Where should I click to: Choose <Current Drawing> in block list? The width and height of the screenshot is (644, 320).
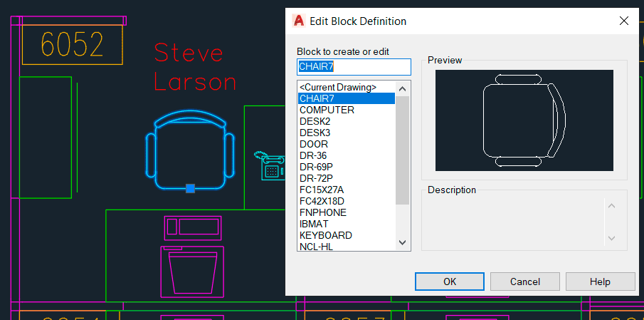click(x=337, y=87)
